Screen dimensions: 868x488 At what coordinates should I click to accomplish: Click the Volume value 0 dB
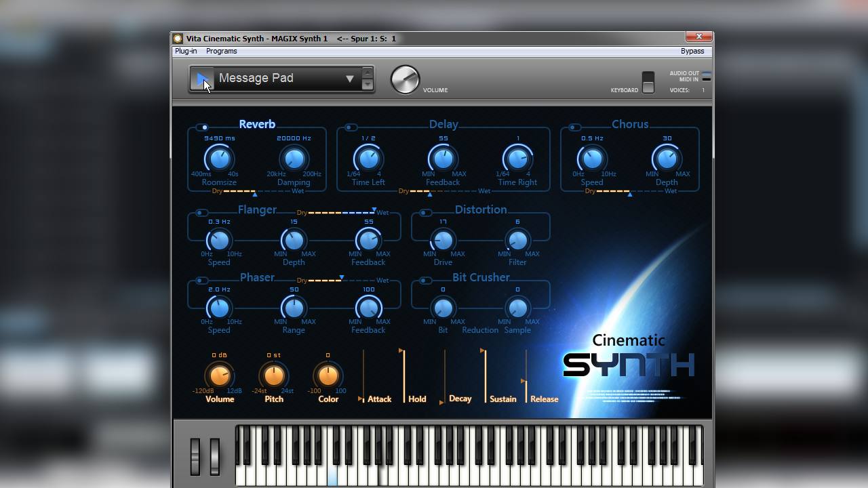(219, 355)
